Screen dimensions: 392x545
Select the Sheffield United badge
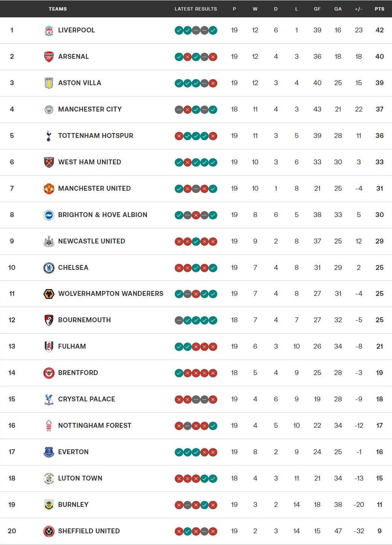point(49,531)
